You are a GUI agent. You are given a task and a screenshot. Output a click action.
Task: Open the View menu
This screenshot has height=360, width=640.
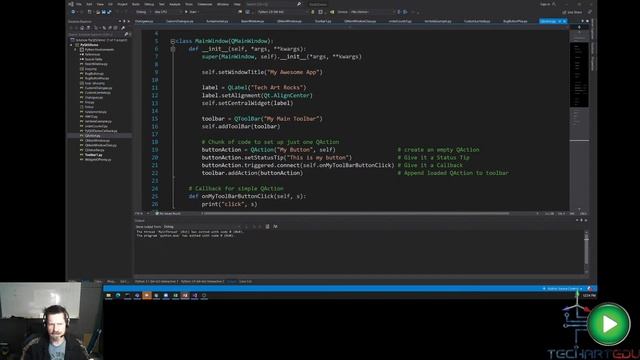[x=100, y=4]
